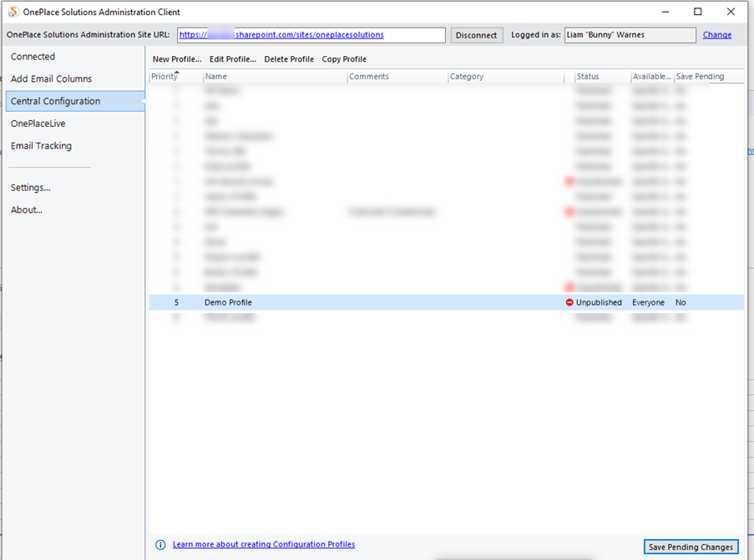Sort by Comments column header
The height and width of the screenshot is (560, 754).
[x=397, y=77]
